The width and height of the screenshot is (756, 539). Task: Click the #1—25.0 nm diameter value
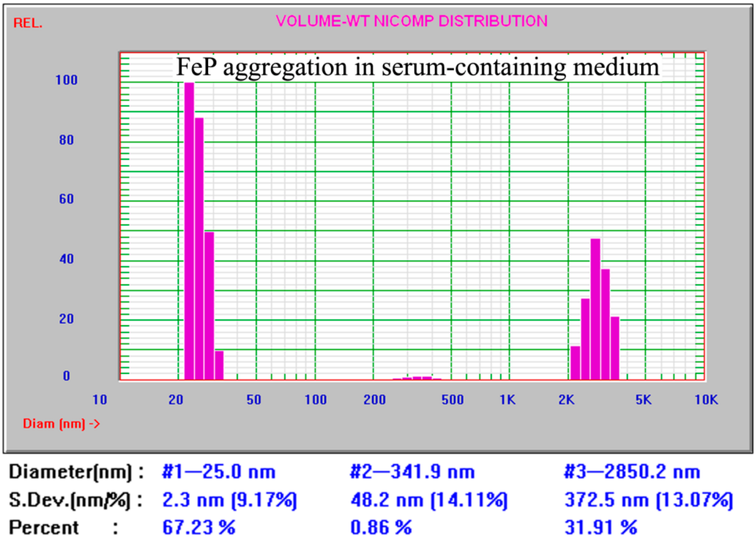coord(219,472)
